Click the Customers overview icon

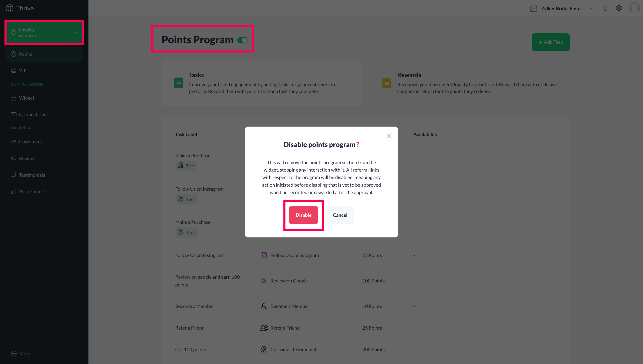(14, 141)
